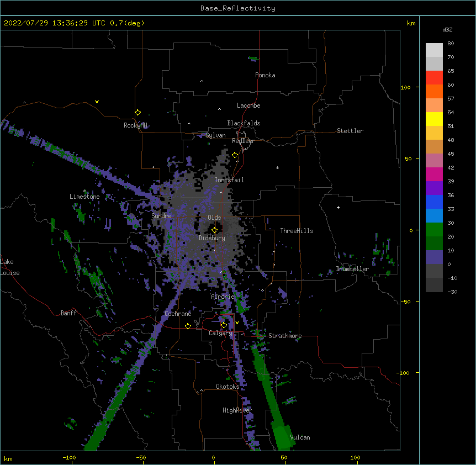Click the Calgary city label
This screenshot has width=476, height=465.
coord(220,333)
